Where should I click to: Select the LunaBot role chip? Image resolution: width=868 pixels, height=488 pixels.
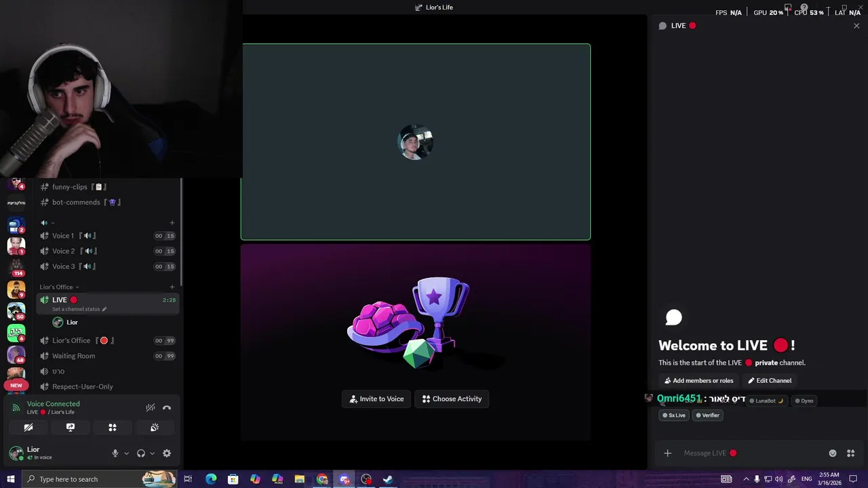coord(766,401)
